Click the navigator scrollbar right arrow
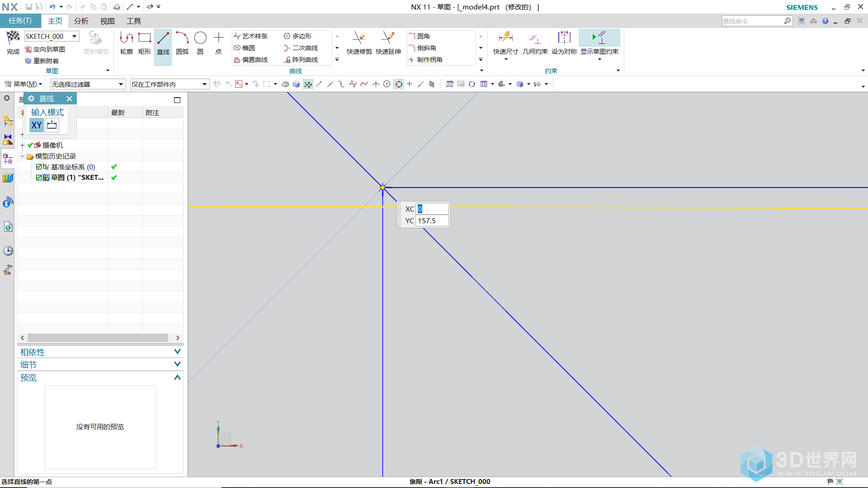 [x=178, y=338]
